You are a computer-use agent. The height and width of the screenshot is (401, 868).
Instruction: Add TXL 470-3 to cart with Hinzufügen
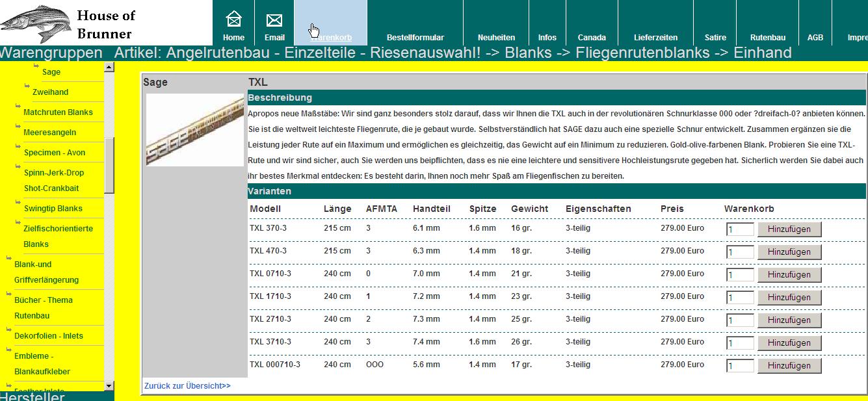(789, 252)
